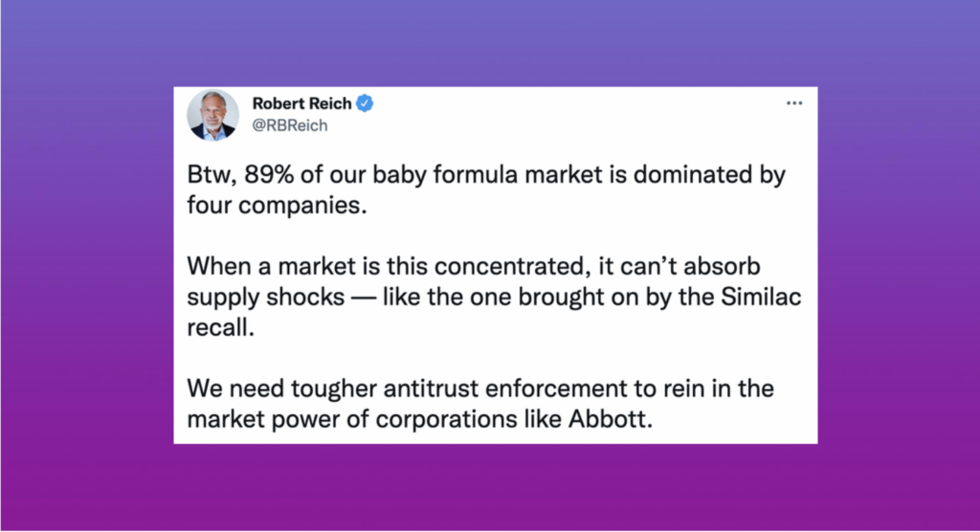Open Robert Reich's profile photo

click(x=213, y=115)
